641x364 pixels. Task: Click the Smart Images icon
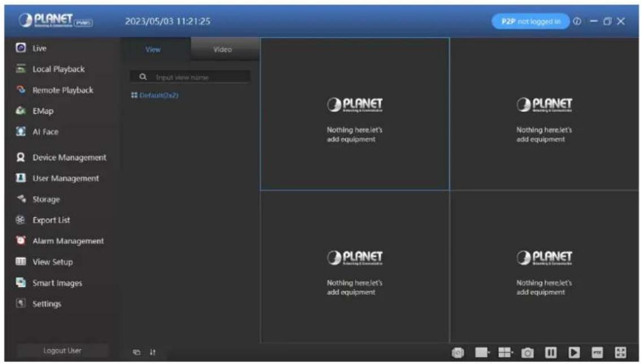21,282
